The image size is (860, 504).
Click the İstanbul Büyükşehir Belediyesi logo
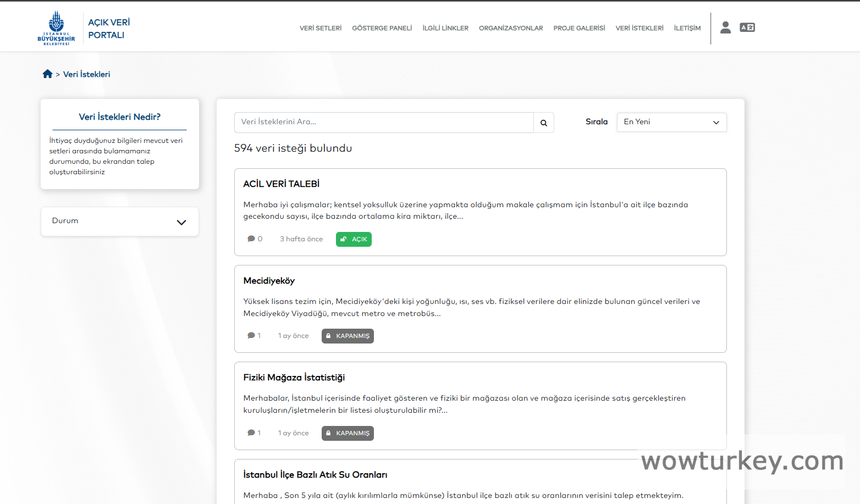pyautogui.click(x=56, y=28)
